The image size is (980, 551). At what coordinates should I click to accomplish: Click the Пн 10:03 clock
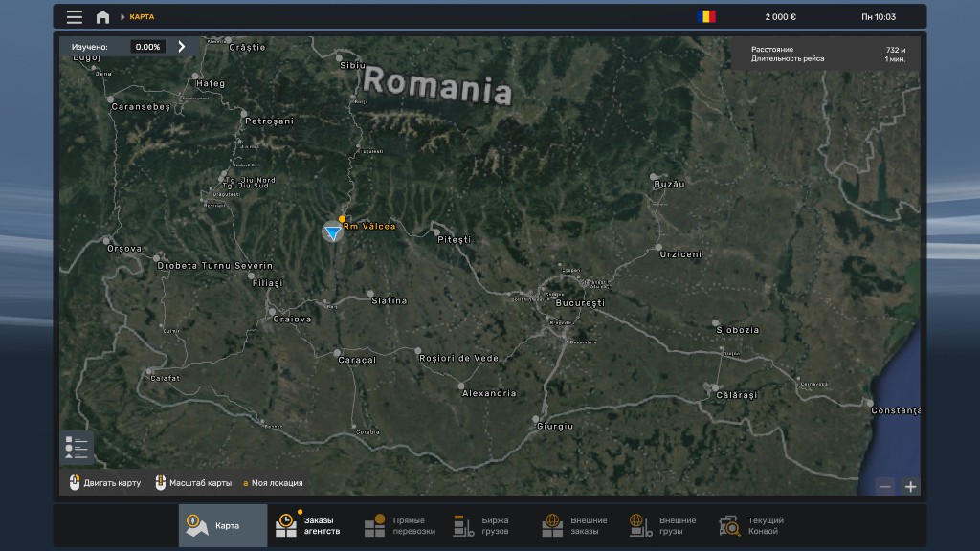click(879, 17)
